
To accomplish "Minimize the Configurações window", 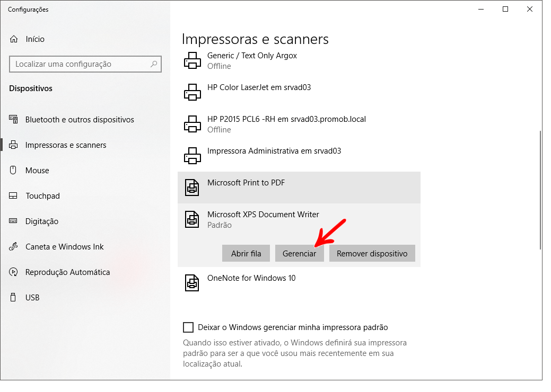I will [481, 9].
